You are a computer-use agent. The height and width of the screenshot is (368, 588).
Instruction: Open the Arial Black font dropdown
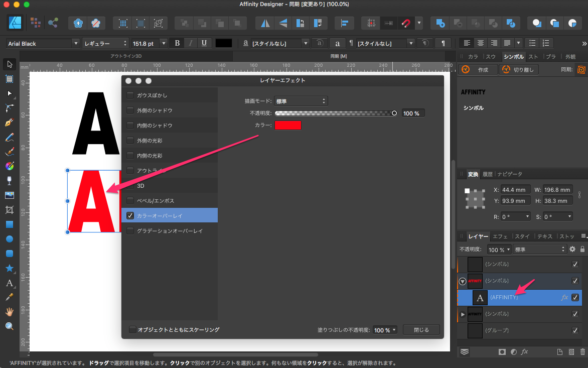click(x=76, y=43)
